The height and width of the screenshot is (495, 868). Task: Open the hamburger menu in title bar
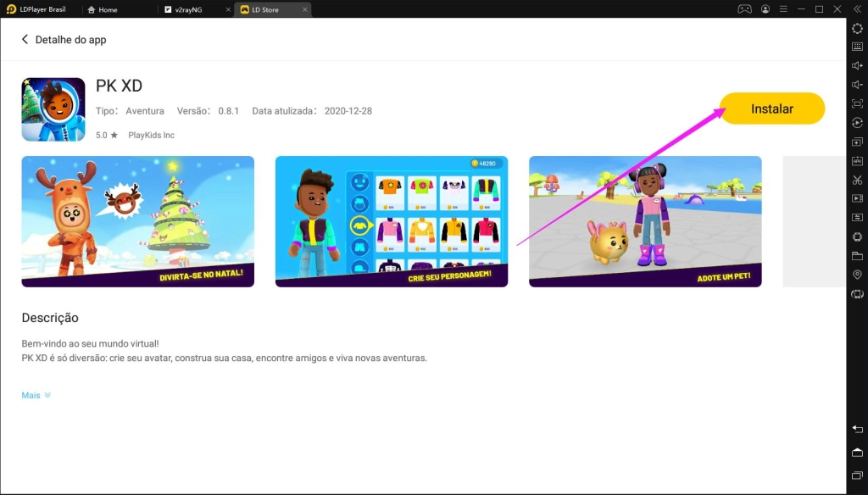[782, 9]
